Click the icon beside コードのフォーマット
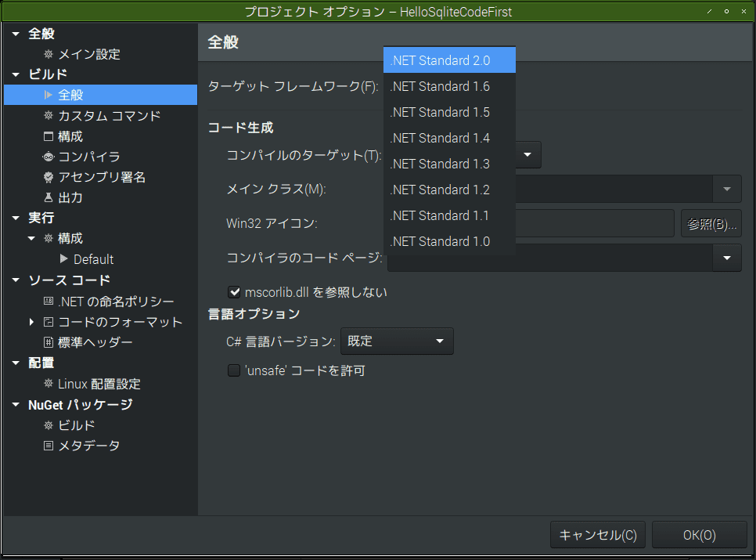 pyautogui.click(x=49, y=322)
